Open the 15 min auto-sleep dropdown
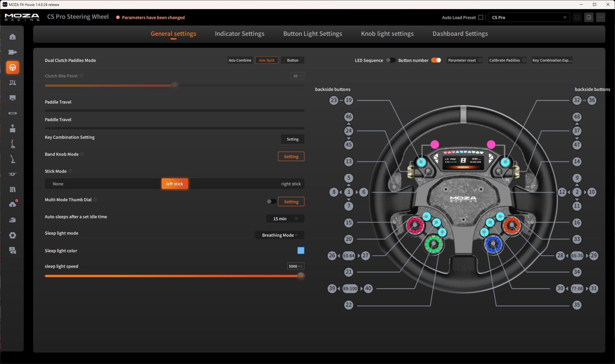Image resolution: width=615 pixels, height=364 pixels. click(x=285, y=219)
